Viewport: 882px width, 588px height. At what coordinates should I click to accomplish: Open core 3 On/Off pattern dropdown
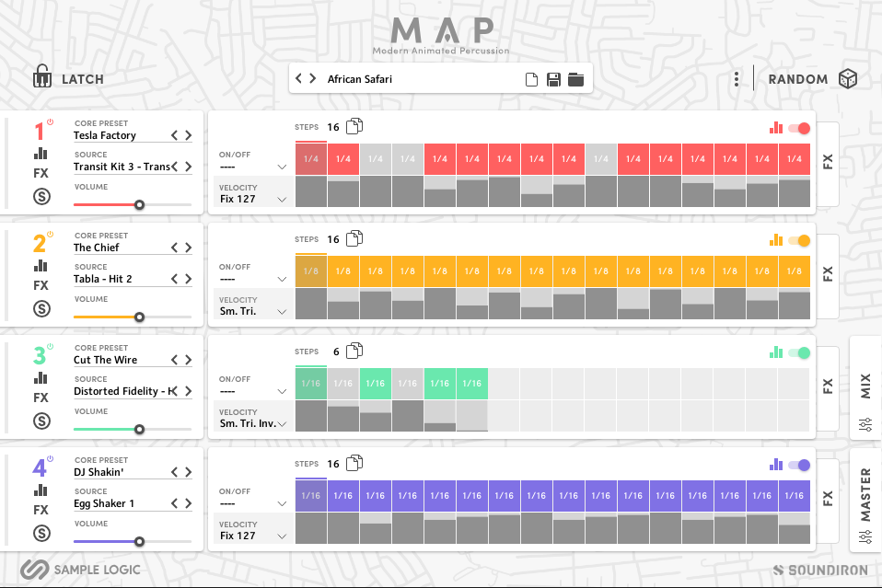click(x=253, y=391)
